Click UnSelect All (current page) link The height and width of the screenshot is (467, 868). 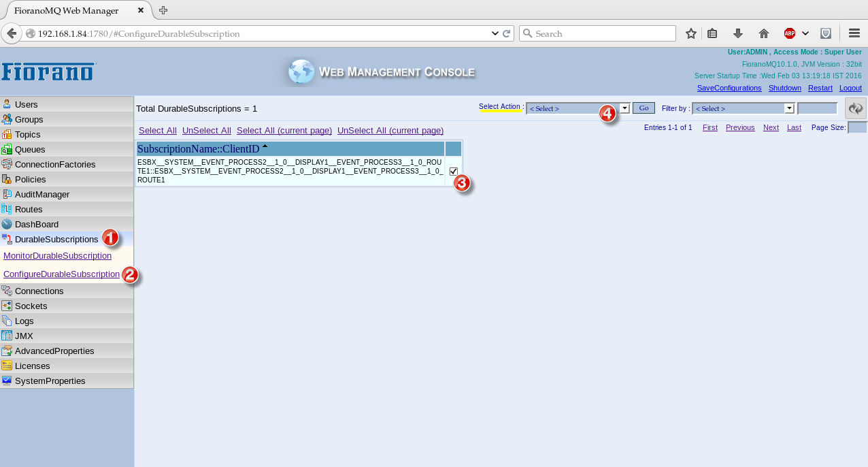click(390, 131)
